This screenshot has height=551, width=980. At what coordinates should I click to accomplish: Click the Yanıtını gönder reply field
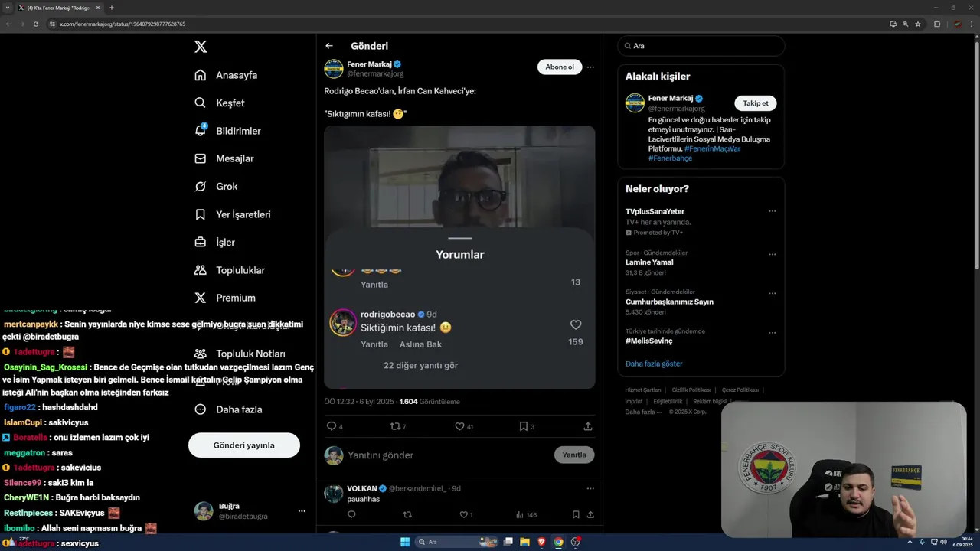coord(448,455)
